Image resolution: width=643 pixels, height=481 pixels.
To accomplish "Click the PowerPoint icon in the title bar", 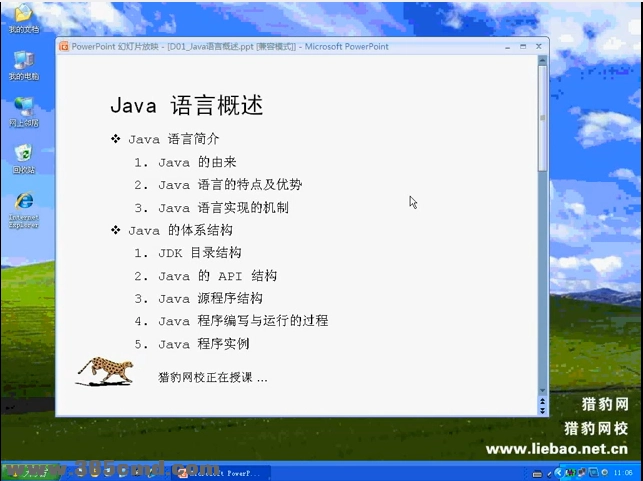I will (x=64, y=46).
